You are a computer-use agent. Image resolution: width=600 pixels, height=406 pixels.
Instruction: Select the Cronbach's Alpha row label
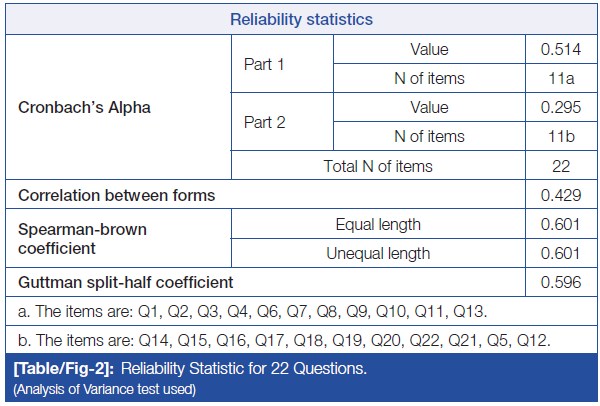(85, 108)
